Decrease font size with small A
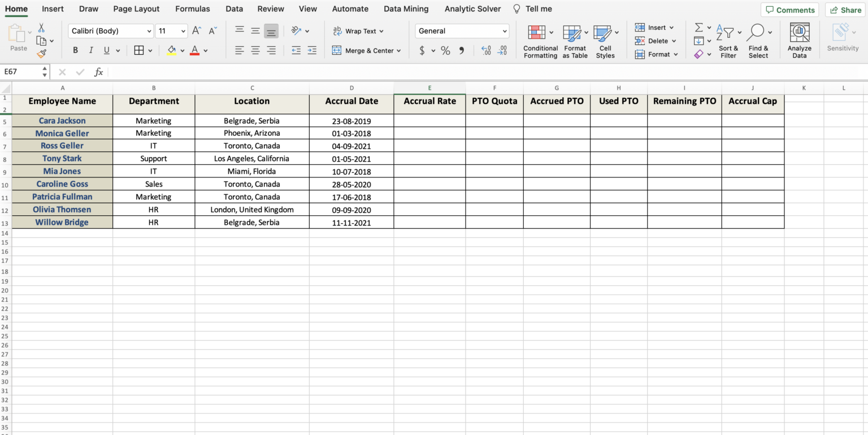Viewport: 868px width, 435px height. point(212,31)
